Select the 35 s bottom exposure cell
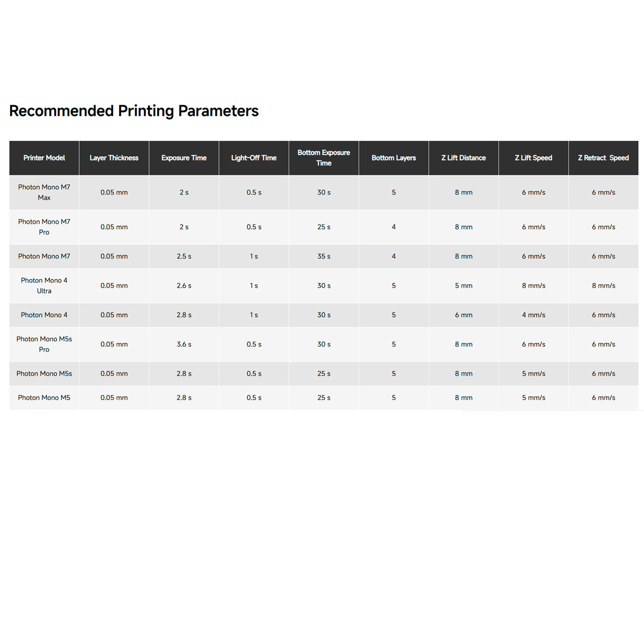644x644 pixels. (x=324, y=257)
